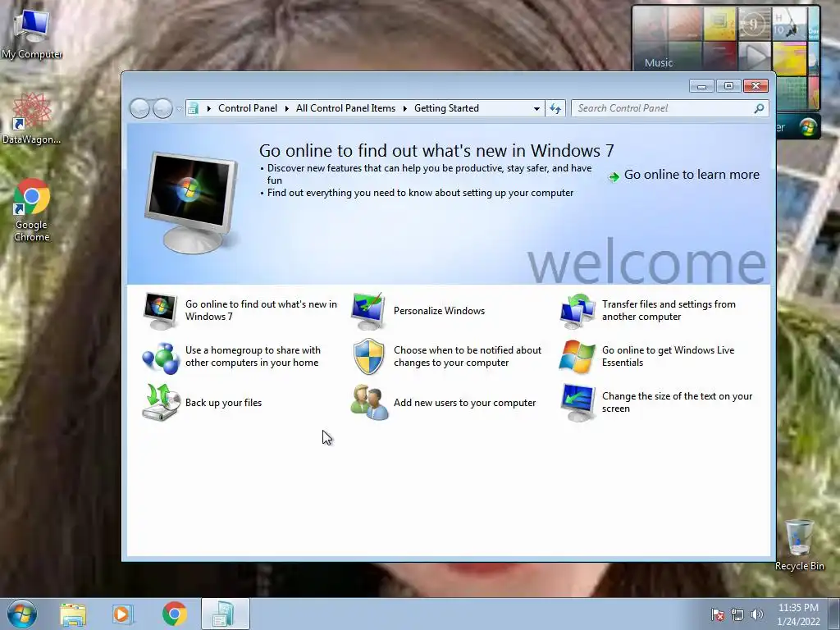This screenshot has height=630, width=840.
Task: Click the network tray icon
Action: pyautogui.click(x=737, y=614)
